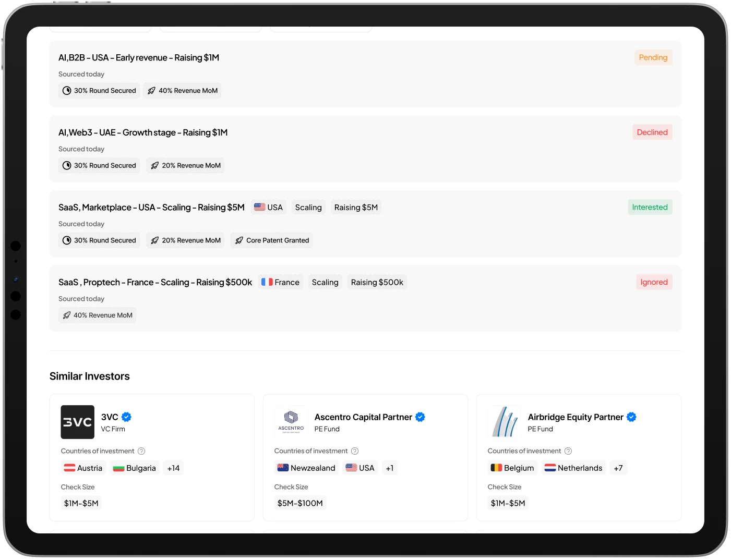This screenshot has height=560, width=731.
Task: Click the 'Raising $500k' tag
Action: coord(377,282)
